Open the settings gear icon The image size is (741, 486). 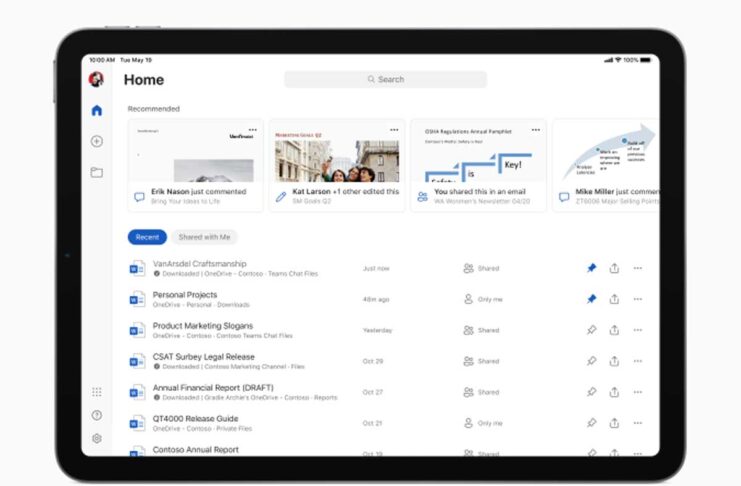[x=97, y=438]
